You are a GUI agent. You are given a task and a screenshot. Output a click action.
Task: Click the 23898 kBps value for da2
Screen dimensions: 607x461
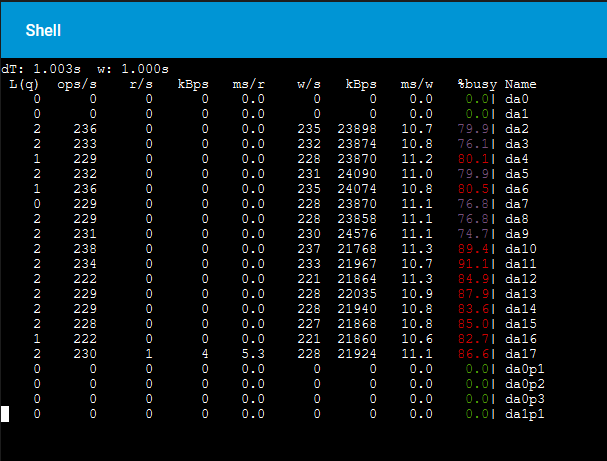(x=357, y=129)
